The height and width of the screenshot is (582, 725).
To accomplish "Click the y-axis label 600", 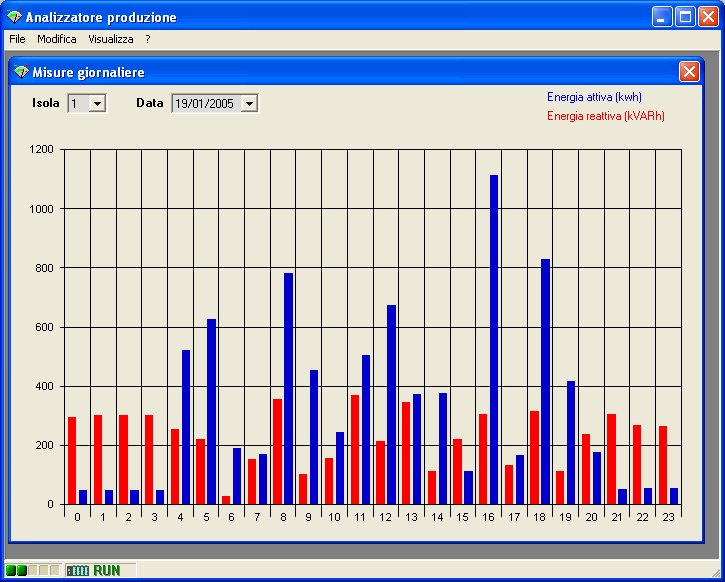I will tap(45, 327).
